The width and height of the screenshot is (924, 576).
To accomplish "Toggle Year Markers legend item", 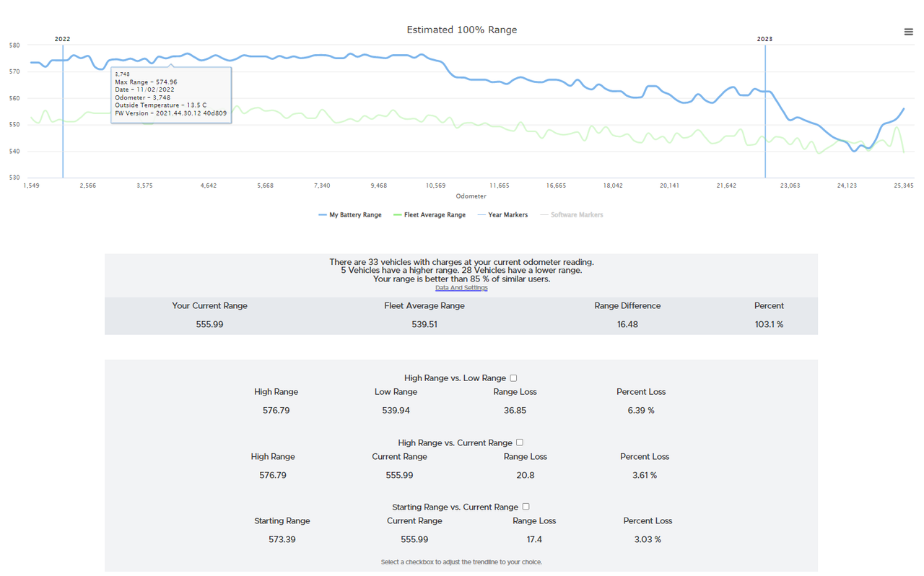I will (x=502, y=215).
